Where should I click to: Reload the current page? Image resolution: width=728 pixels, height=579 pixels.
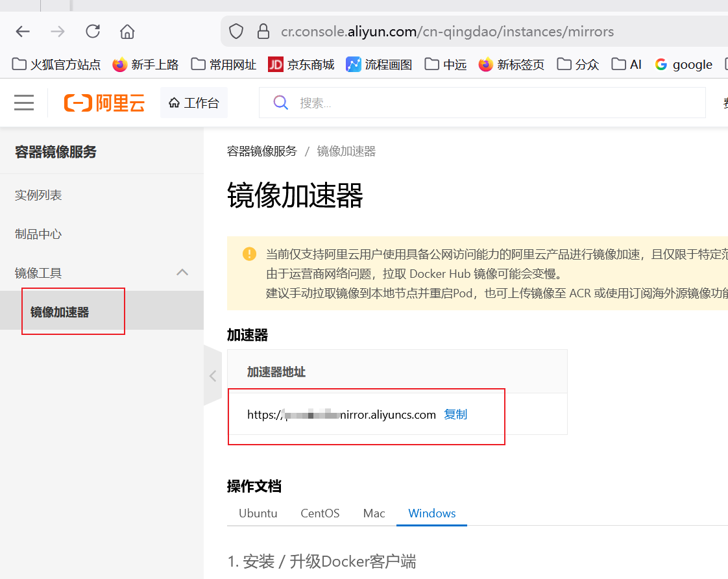click(93, 32)
